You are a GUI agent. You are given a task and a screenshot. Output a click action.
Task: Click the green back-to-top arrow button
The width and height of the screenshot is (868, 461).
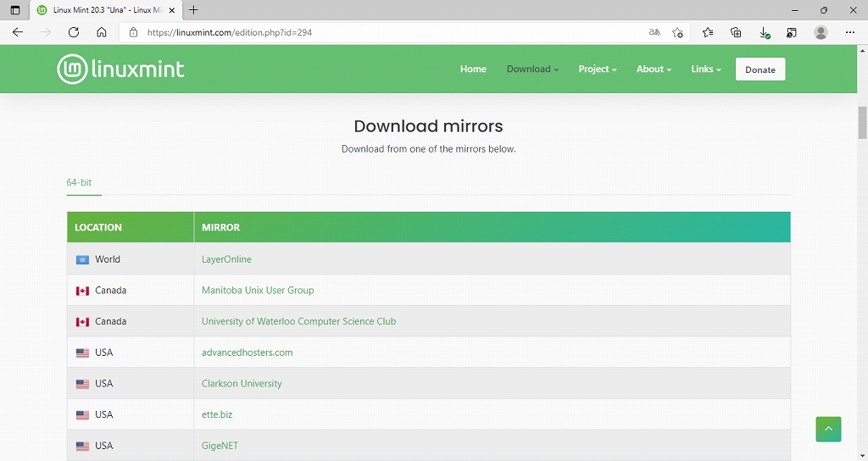pos(828,429)
